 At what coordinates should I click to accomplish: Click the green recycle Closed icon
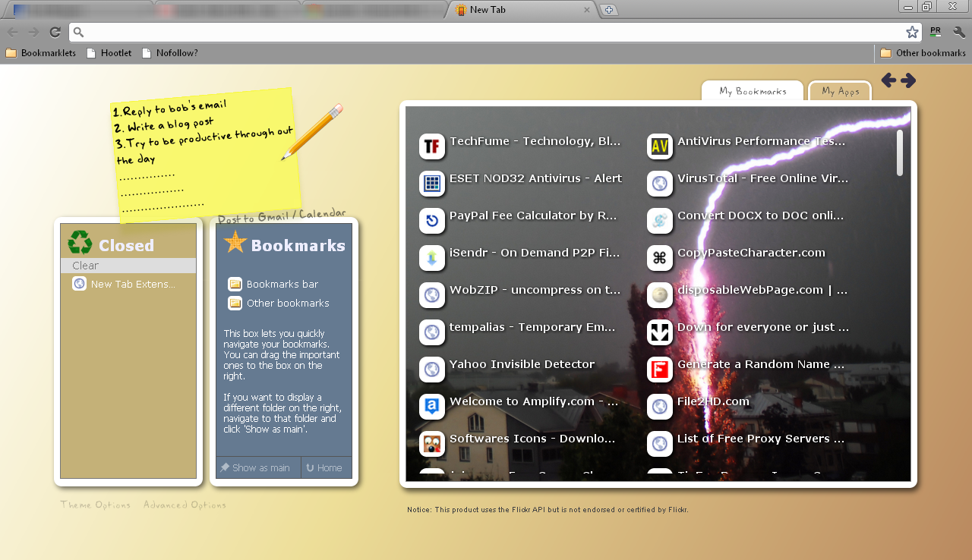pyautogui.click(x=80, y=243)
